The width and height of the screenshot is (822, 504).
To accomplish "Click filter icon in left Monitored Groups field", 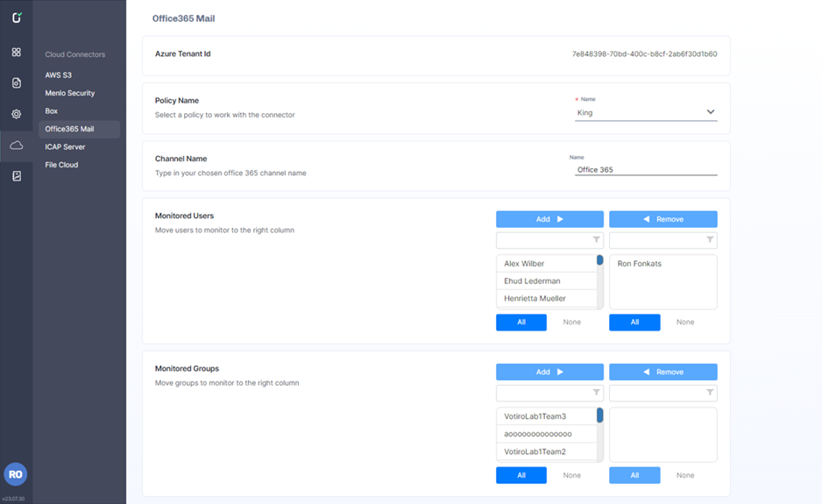I will 596,393.
